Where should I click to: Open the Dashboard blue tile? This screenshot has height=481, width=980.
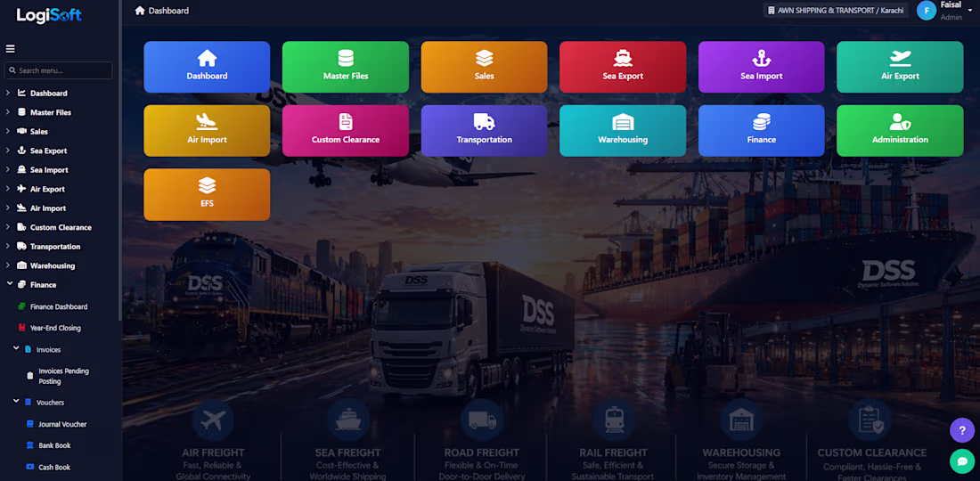[x=207, y=67]
